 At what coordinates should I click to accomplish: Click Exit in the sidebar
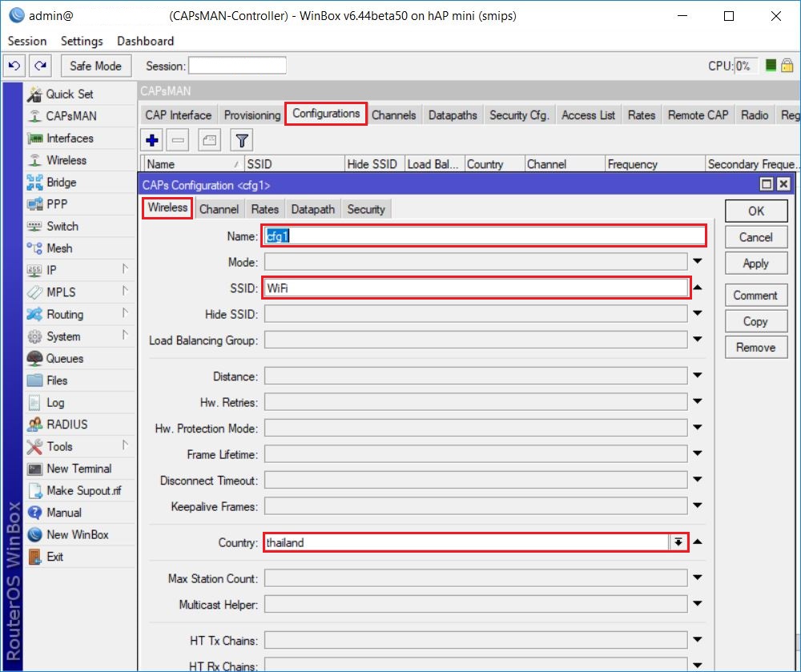click(x=54, y=557)
